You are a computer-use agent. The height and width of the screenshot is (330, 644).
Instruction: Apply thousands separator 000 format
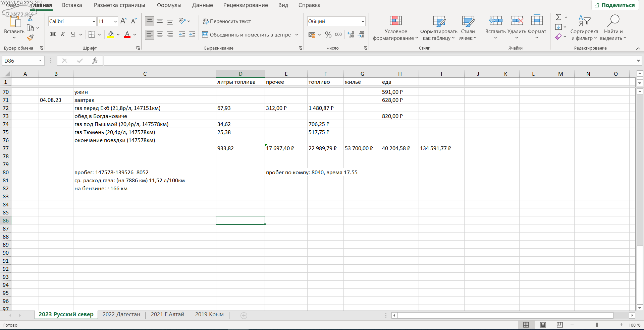point(338,35)
